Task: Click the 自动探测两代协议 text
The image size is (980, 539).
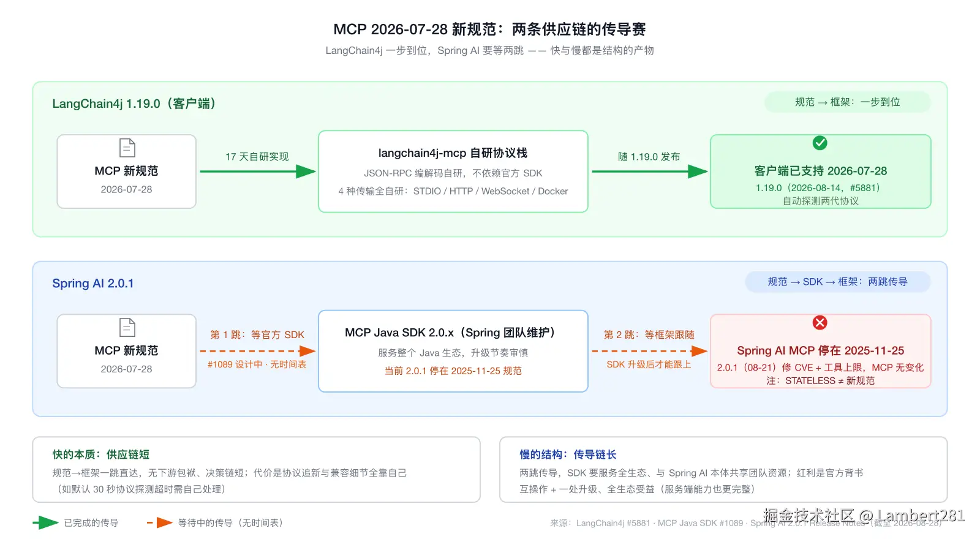Action: click(x=821, y=201)
